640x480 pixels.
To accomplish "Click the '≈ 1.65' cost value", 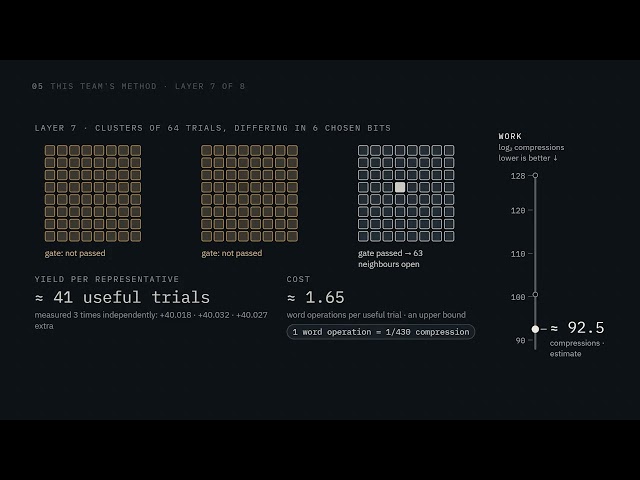I will [x=316, y=298].
